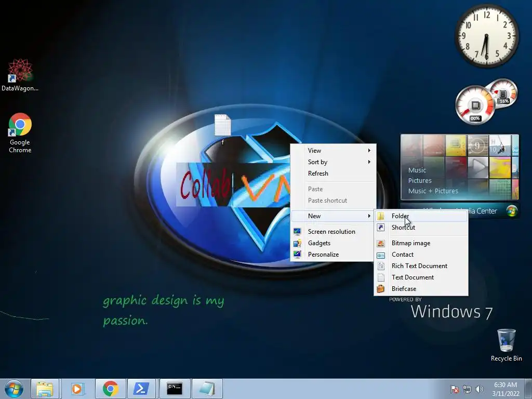This screenshot has width=532, height=399.
Task: Open the DataWagon desktop shortcut
Action: point(20,75)
